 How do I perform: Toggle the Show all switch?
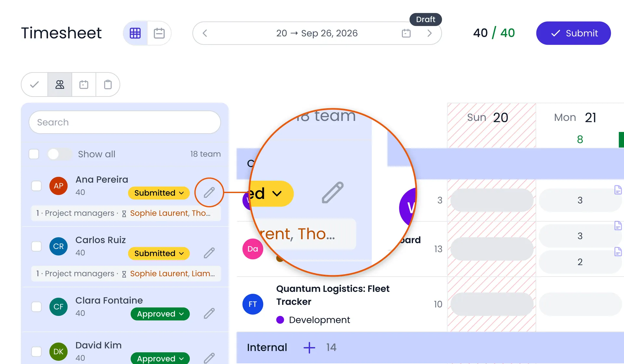coord(59,154)
